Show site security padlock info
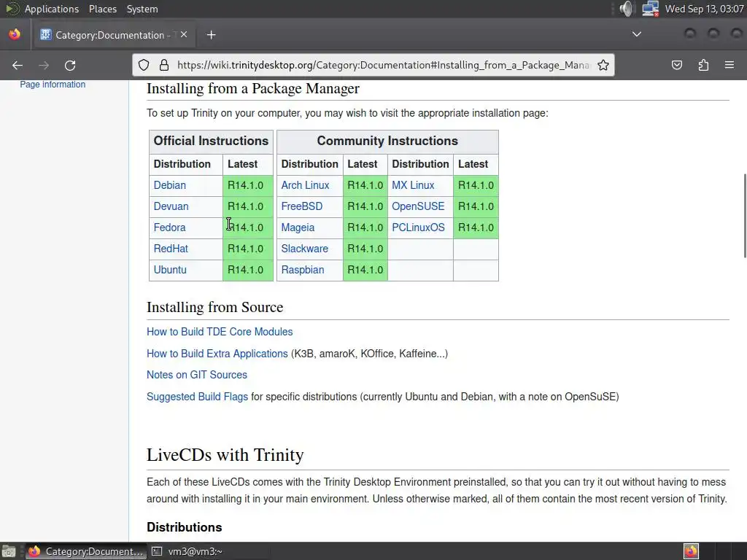The height and width of the screenshot is (560, 747). pyautogui.click(x=164, y=65)
